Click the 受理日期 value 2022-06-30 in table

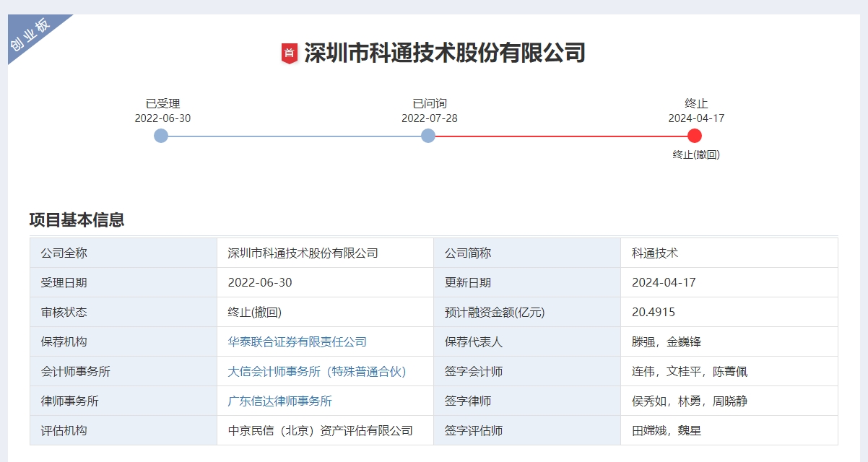pos(260,283)
